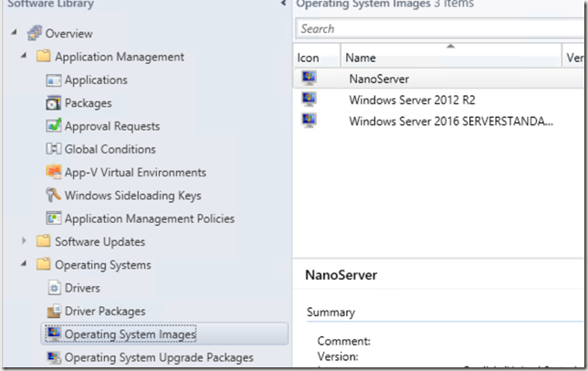Select Global Conditions in the tree
588x371 pixels.
click(x=110, y=149)
